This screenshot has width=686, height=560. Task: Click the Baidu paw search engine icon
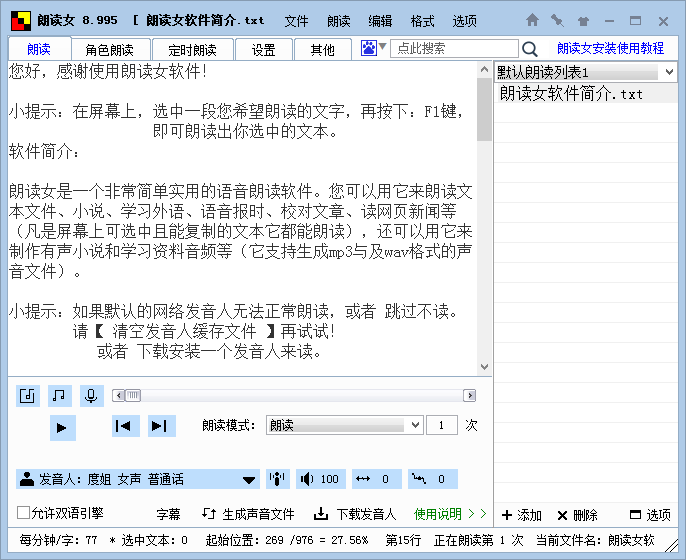point(369,48)
